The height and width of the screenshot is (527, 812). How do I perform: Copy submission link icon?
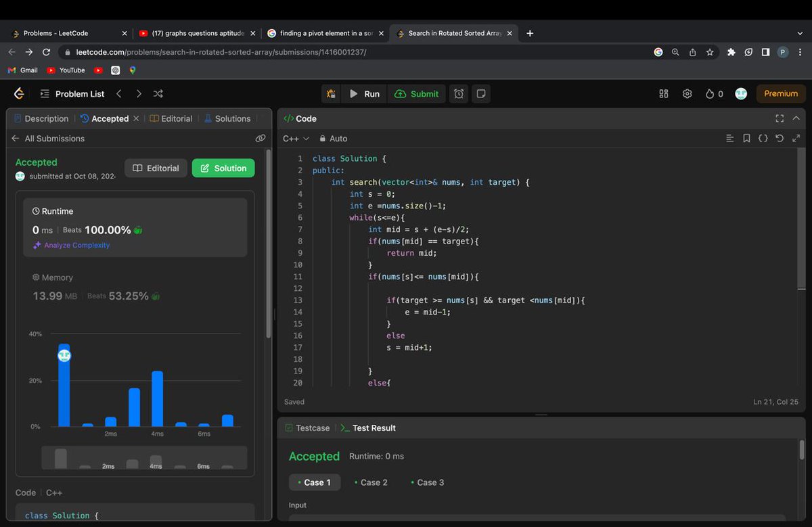tap(260, 138)
